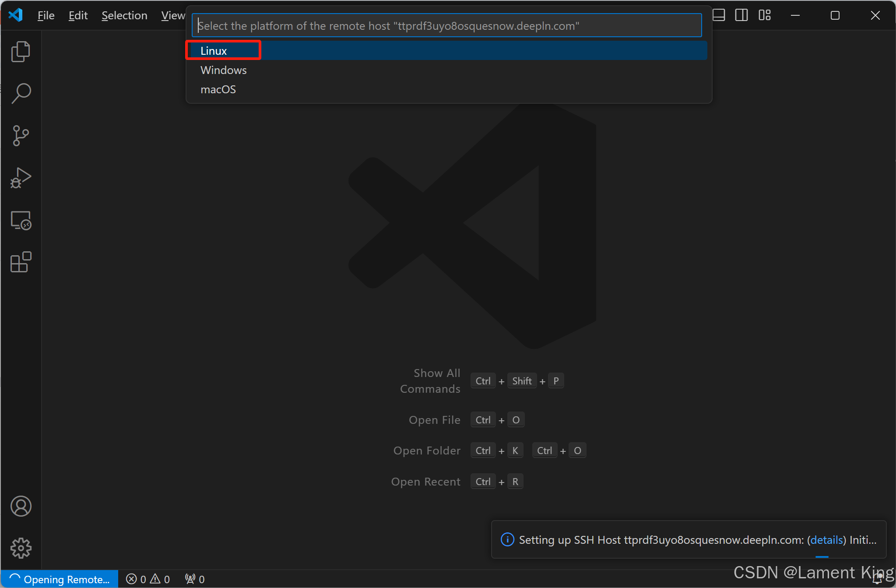This screenshot has height=588, width=896.
Task: Open the Run and Debug view
Action: (21, 178)
